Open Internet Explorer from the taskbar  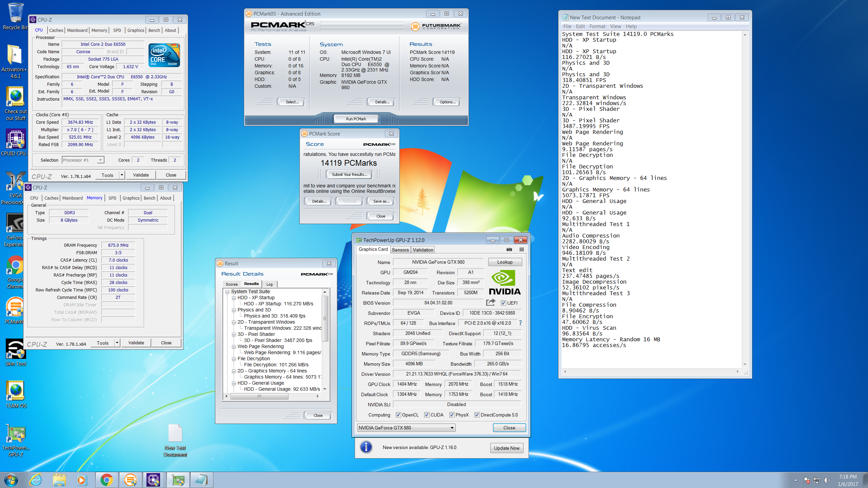[36, 480]
